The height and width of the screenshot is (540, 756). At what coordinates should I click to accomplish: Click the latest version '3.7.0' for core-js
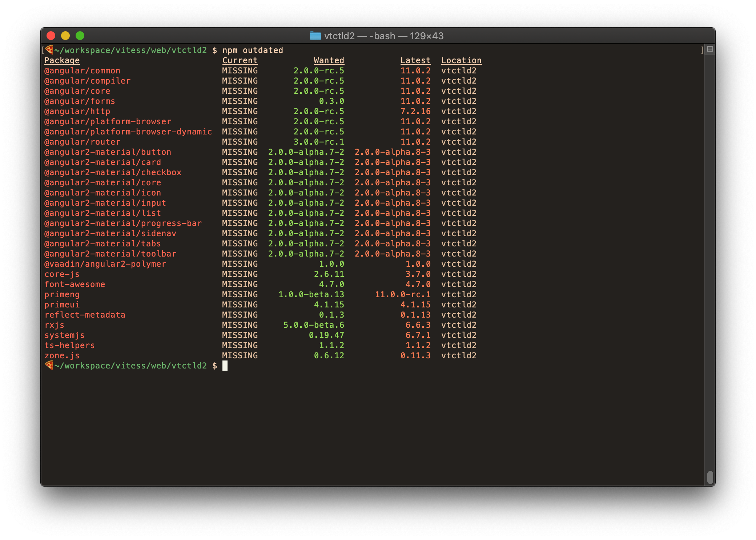[x=418, y=274]
